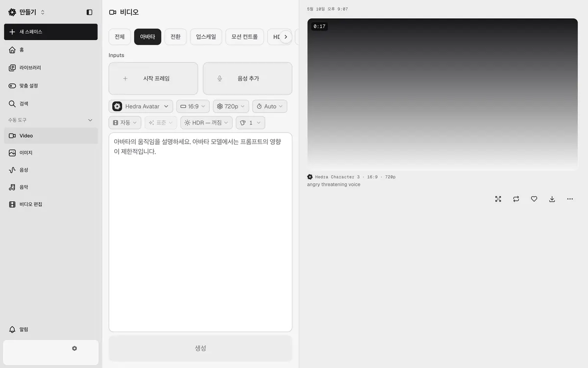Open the more options ellipsis menu
This screenshot has width=588, height=368.
(x=570, y=199)
